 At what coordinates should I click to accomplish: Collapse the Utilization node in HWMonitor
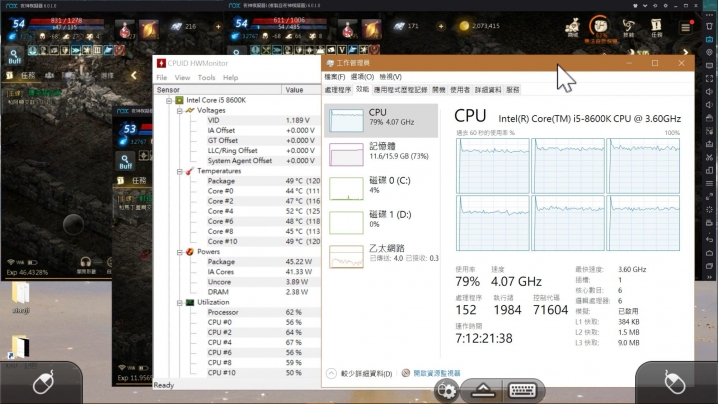180,303
